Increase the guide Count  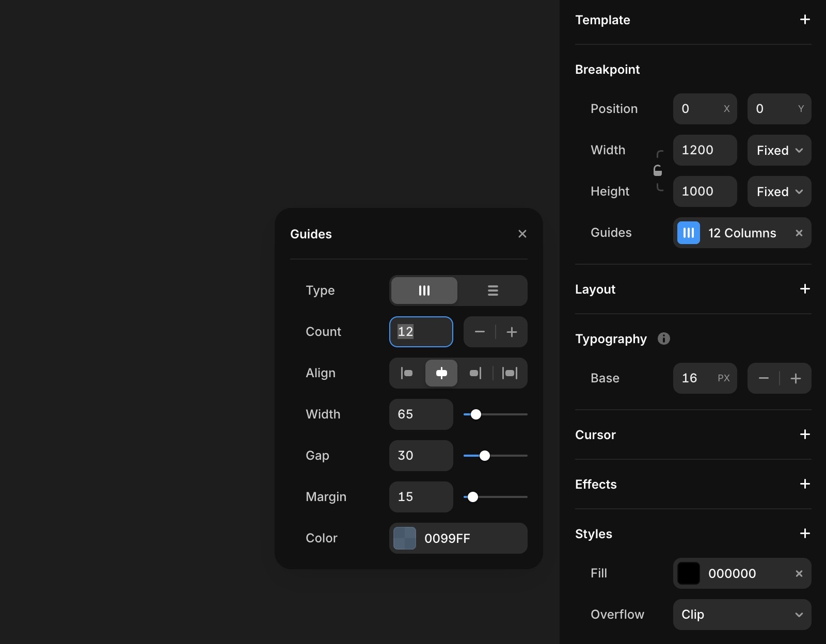pos(512,332)
